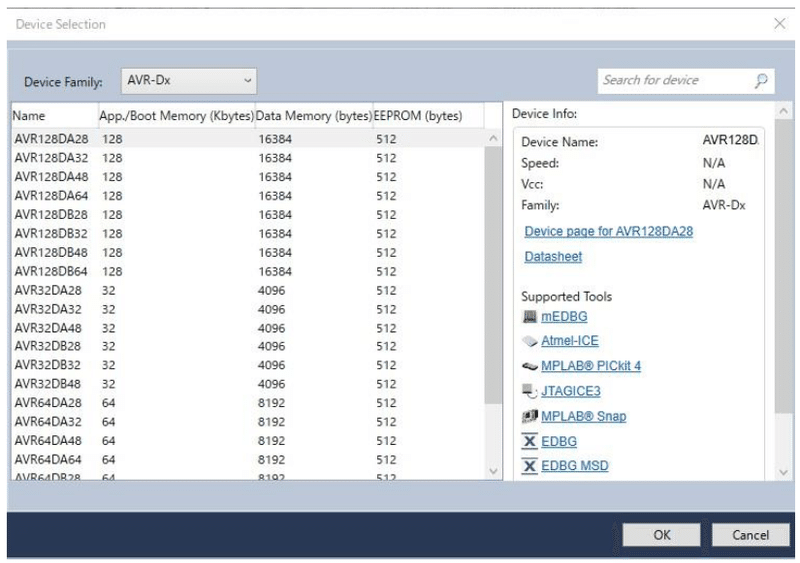The width and height of the screenshot is (800, 563).
Task: Click Device Name value AVR128D
Action: (731, 140)
